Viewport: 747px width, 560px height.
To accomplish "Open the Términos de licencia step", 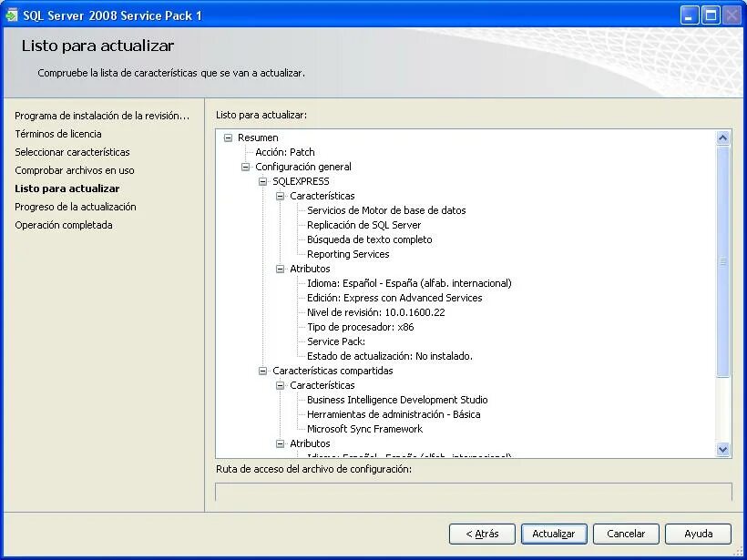I will pos(58,134).
